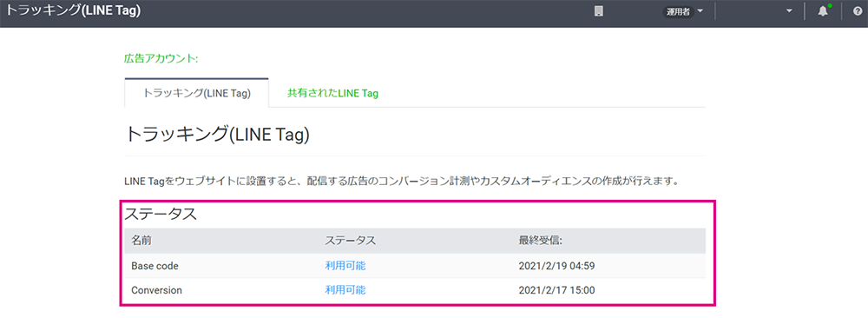Click the Conversion row name
The image size is (868, 318).
(156, 289)
